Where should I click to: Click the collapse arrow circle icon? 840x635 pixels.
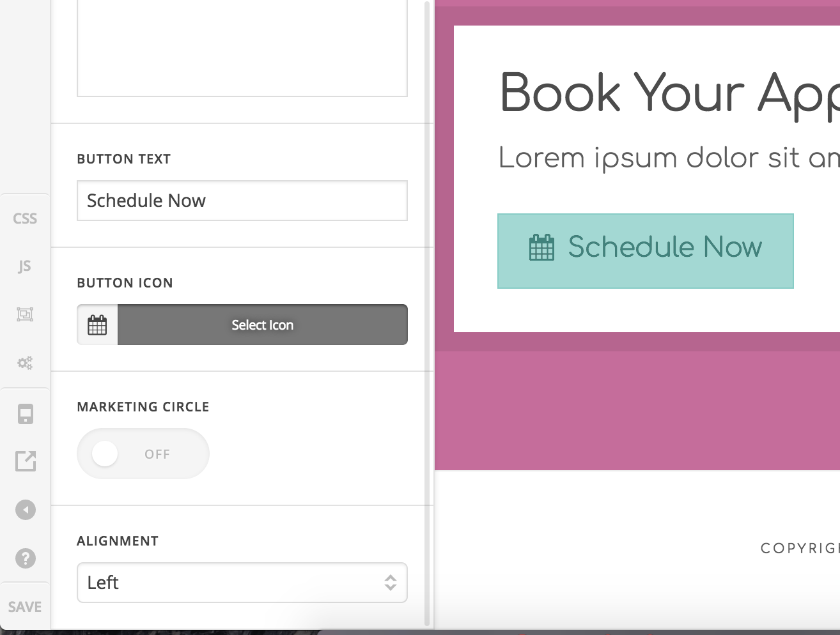[x=26, y=510]
